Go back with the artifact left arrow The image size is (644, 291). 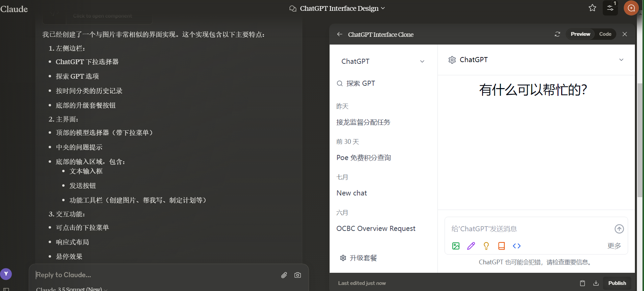tap(340, 34)
